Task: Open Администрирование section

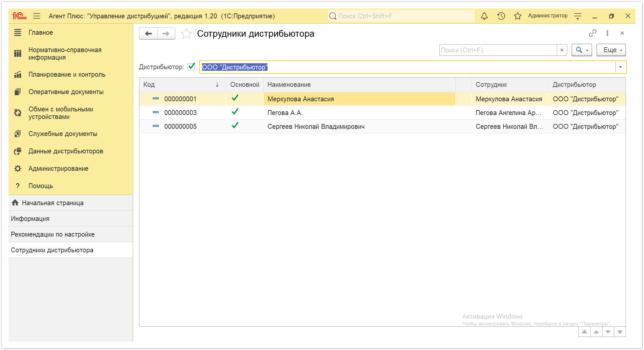Action: tap(70, 168)
